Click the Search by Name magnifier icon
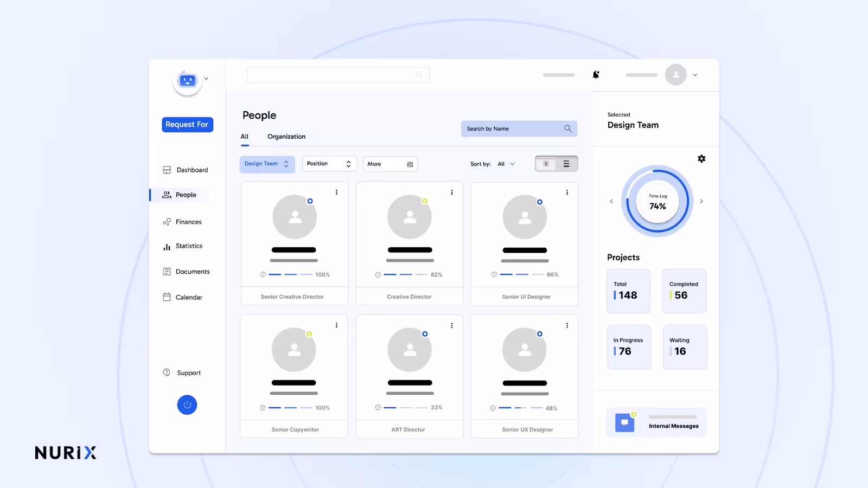The height and width of the screenshot is (488, 868). [x=568, y=129]
